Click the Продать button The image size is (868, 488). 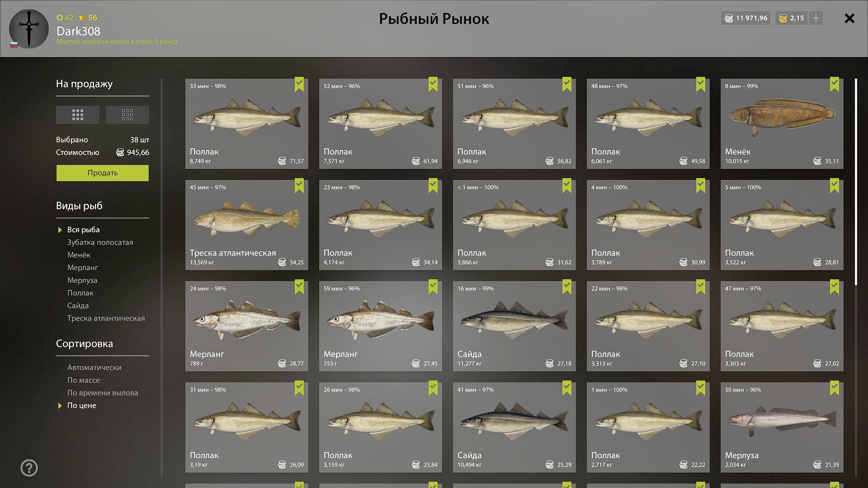pyautogui.click(x=103, y=173)
